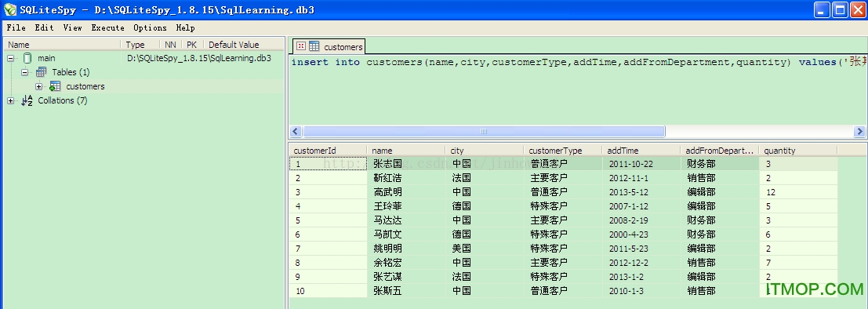The height and width of the screenshot is (309, 868).
Task: Click the main database cylinder icon
Action: [27, 58]
